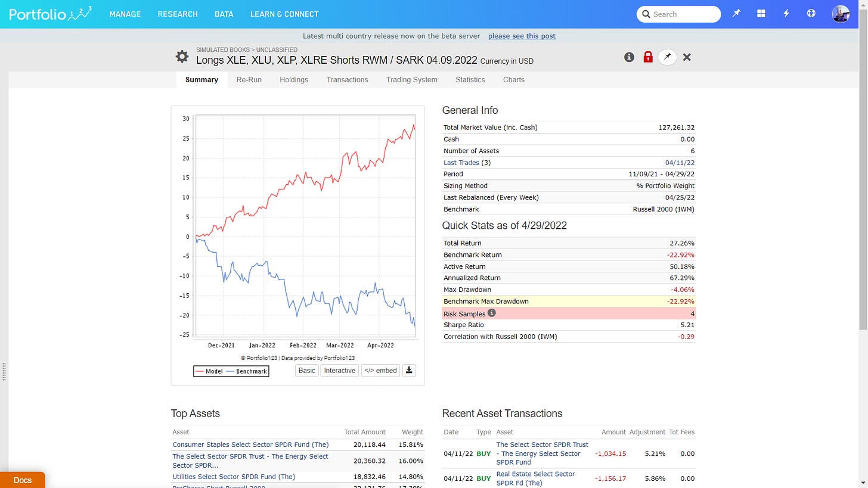Close the book with the X icon
Screen dimensions: 868x488
pos(687,57)
